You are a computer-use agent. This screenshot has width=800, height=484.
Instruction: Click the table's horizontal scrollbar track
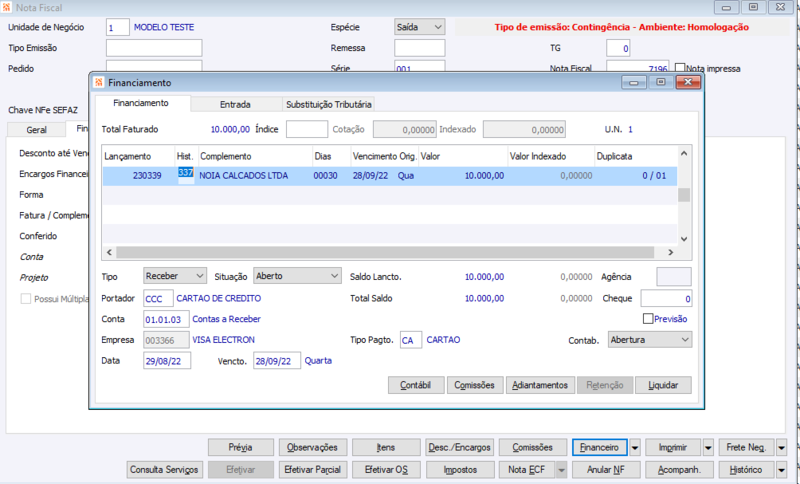click(x=385, y=252)
